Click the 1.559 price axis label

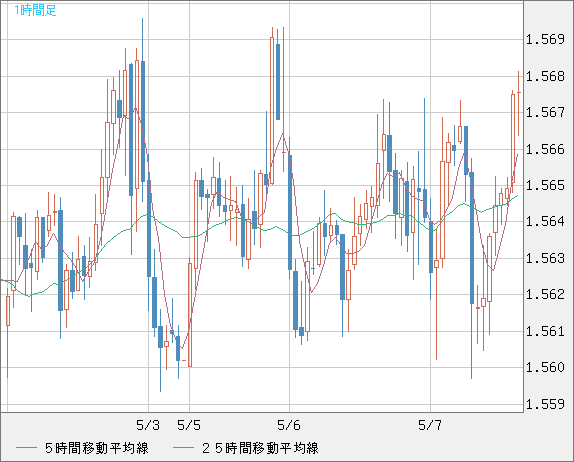(545, 404)
